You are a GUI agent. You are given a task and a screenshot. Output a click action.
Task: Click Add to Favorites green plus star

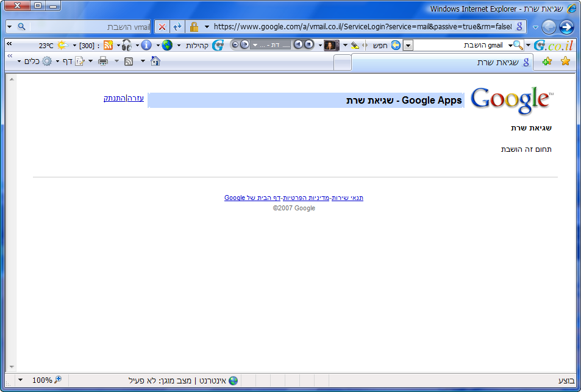547,61
